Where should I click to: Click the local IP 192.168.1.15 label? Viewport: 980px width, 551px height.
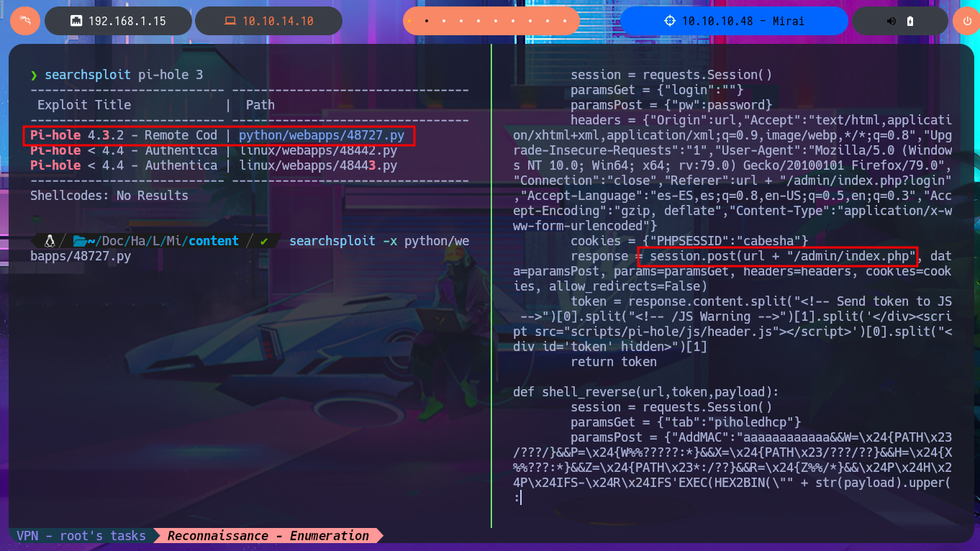pos(127,22)
